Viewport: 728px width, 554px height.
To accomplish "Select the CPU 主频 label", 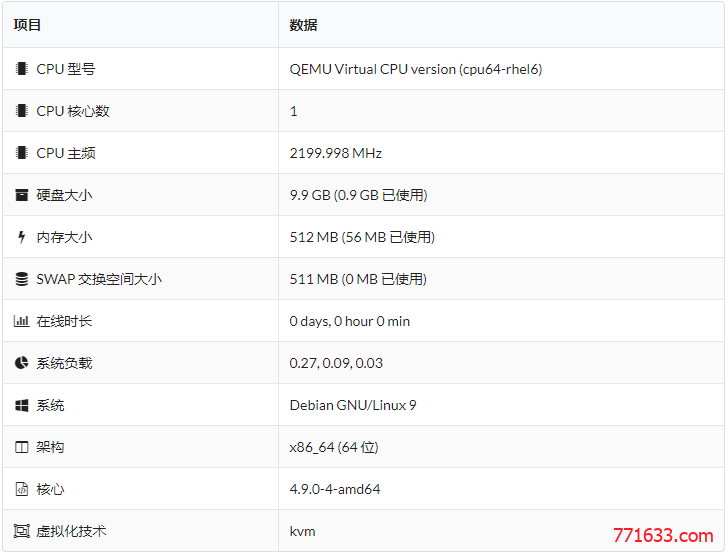I will coord(66,153).
